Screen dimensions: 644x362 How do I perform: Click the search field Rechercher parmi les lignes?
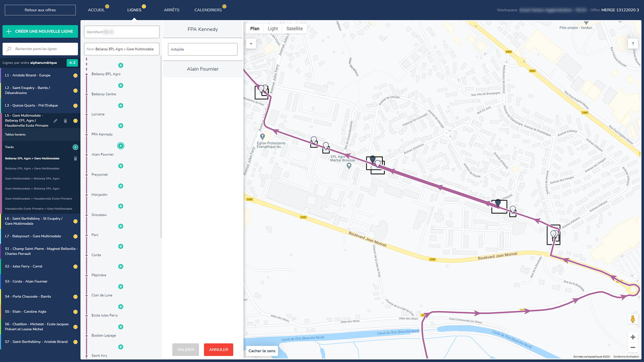pyautogui.click(x=40, y=49)
